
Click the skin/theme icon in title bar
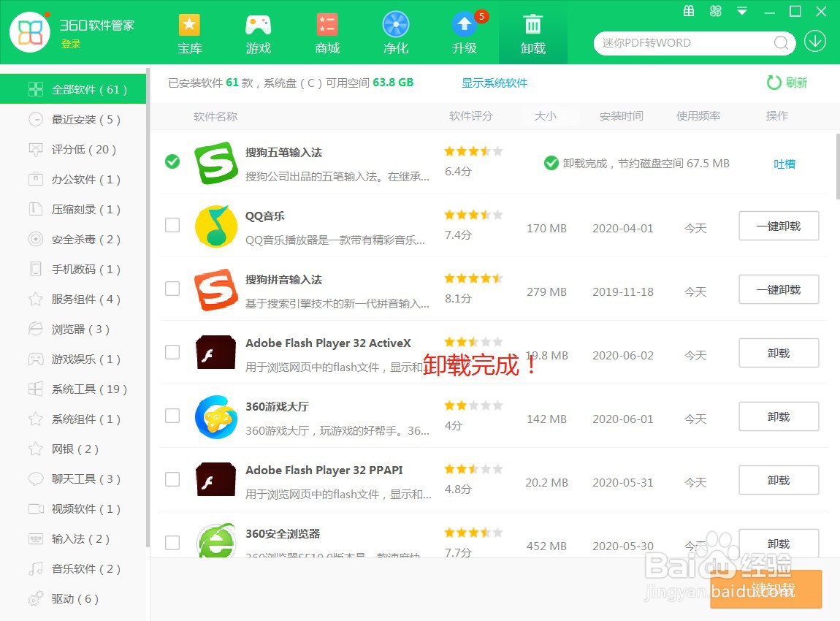coord(715,11)
